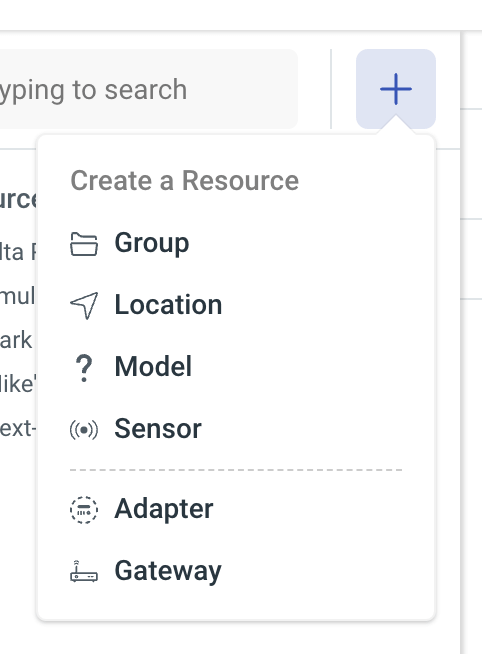Screen dimensions: 482x654
Task: Click the broadcast signal icon beside Sensor
Action: pos(84,430)
